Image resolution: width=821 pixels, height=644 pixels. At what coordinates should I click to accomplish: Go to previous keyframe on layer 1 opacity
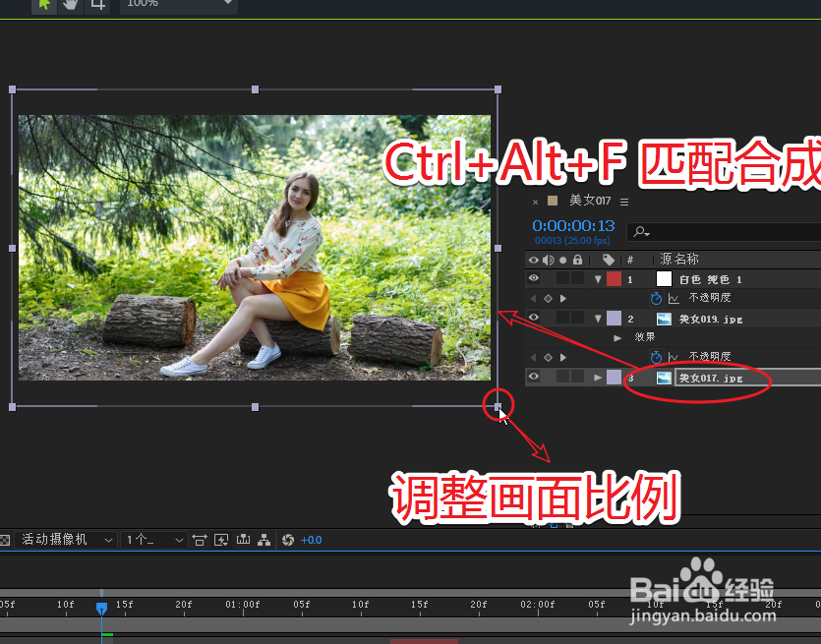point(534,299)
